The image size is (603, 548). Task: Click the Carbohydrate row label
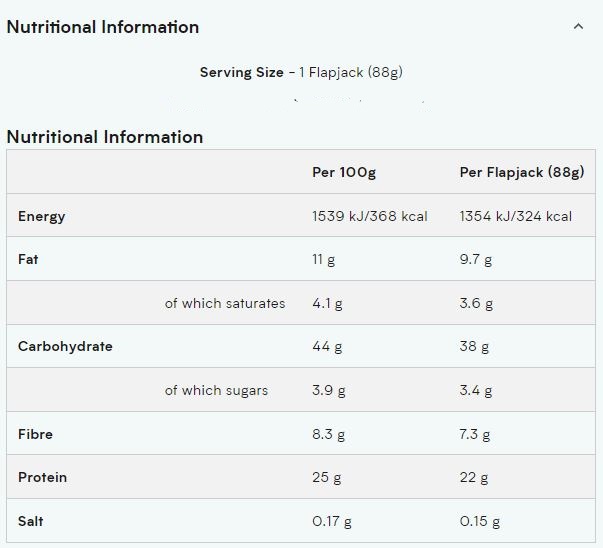click(65, 346)
